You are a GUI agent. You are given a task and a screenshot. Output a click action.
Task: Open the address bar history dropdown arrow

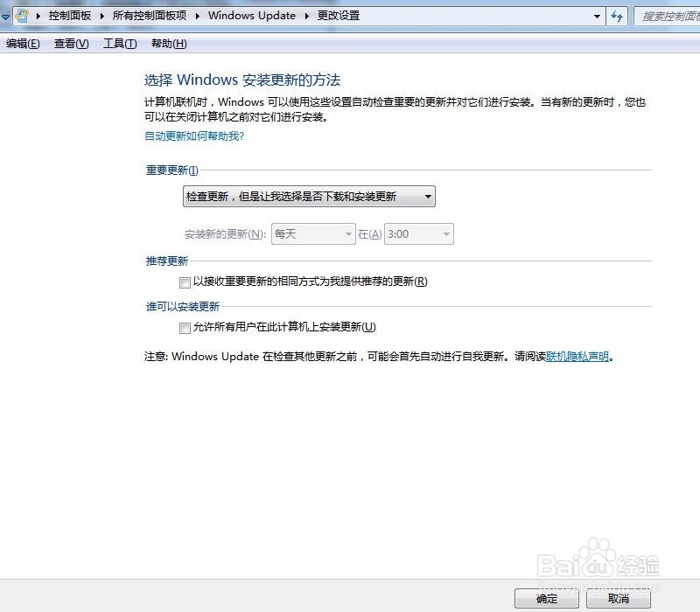tap(597, 15)
